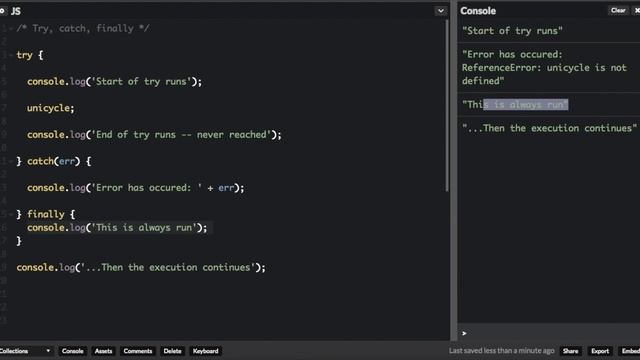This screenshot has width=640, height=360.
Task: Collapse the finally block fold arrow
Action: click(11, 215)
